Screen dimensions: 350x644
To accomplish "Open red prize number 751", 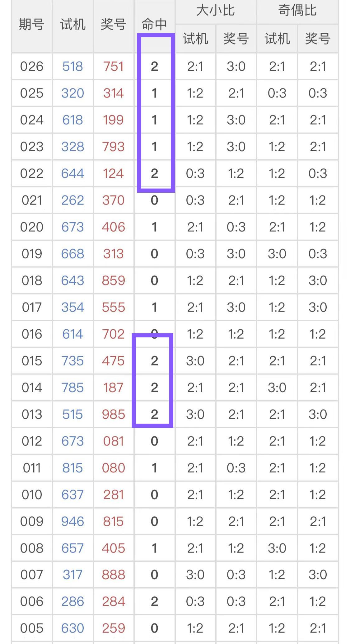I will (x=114, y=66).
